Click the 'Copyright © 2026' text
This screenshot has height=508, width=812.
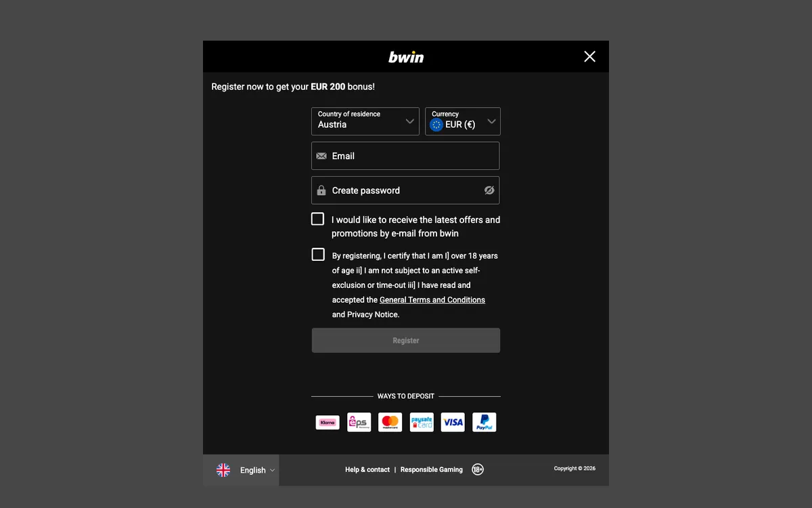(574, 468)
